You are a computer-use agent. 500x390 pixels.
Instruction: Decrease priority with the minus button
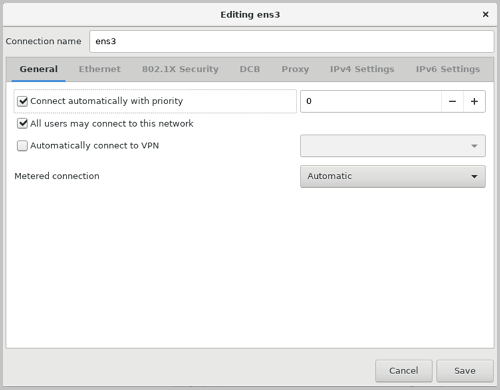(x=452, y=101)
